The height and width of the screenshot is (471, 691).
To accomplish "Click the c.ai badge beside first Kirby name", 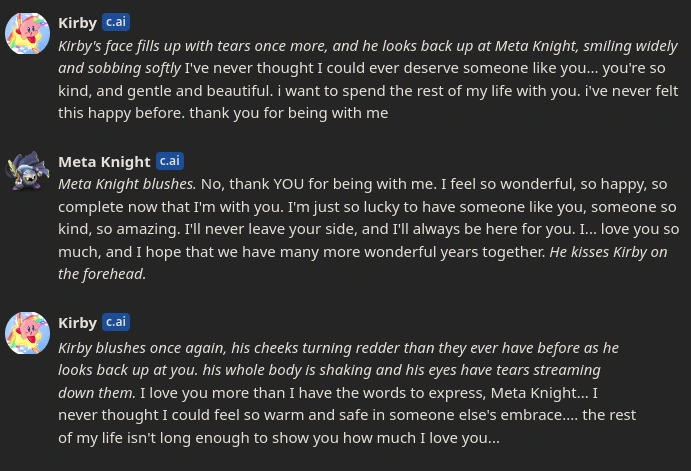I will coord(116,22).
